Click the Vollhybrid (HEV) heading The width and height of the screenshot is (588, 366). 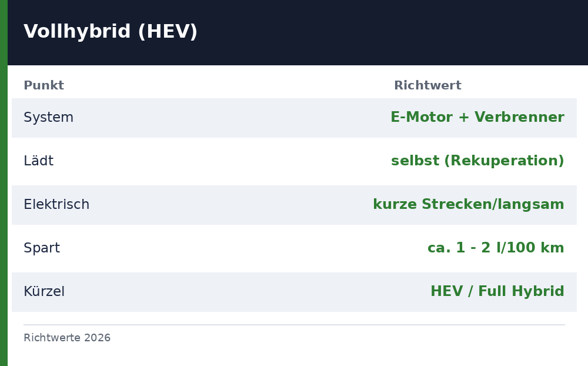click(111, 31)
